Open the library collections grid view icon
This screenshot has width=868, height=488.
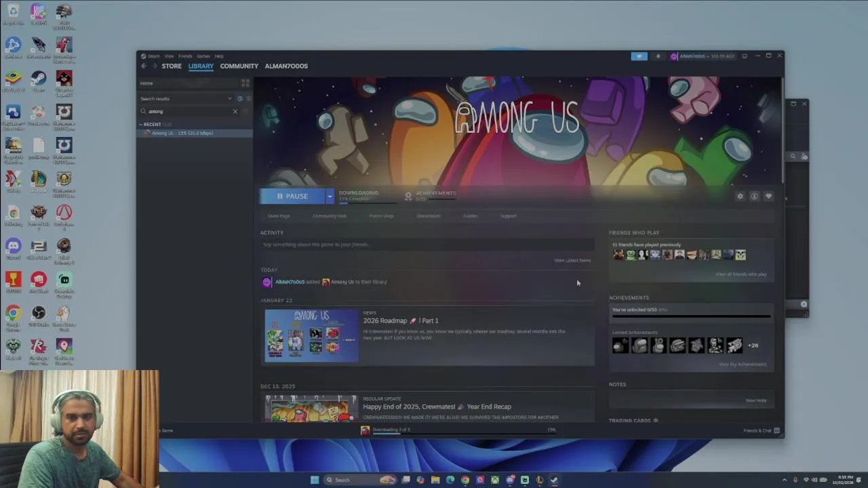pos(245,83)
